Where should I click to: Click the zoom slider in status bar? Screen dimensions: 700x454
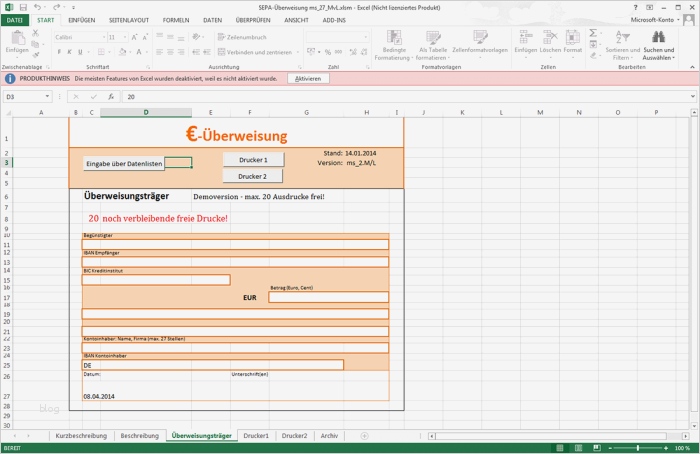(x=640, y=448)
